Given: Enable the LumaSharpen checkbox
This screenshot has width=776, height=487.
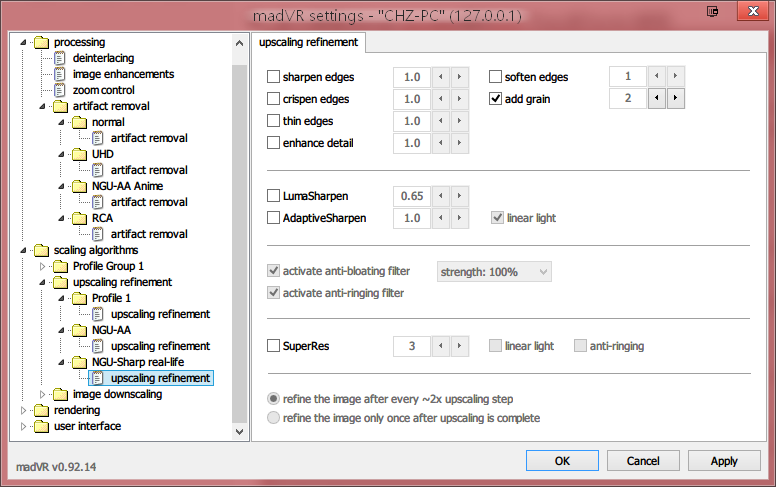Looking at the screenshot, I should pos(273,196).
